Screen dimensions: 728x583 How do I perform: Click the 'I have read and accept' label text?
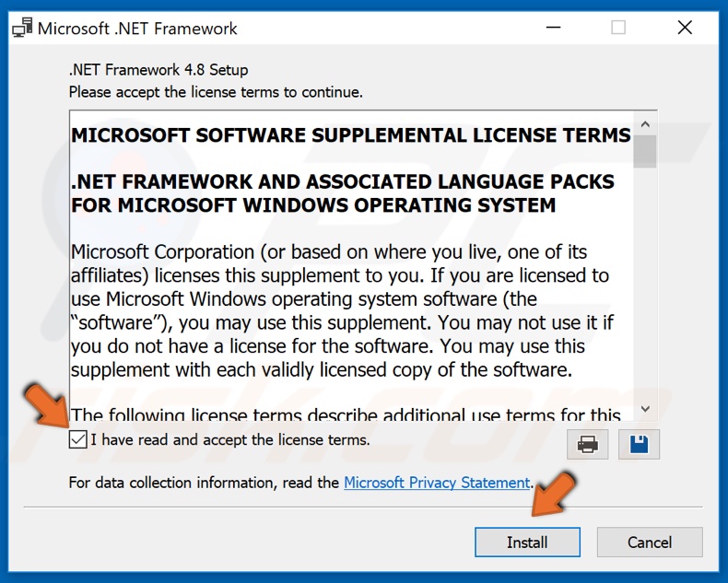point(229,439)
